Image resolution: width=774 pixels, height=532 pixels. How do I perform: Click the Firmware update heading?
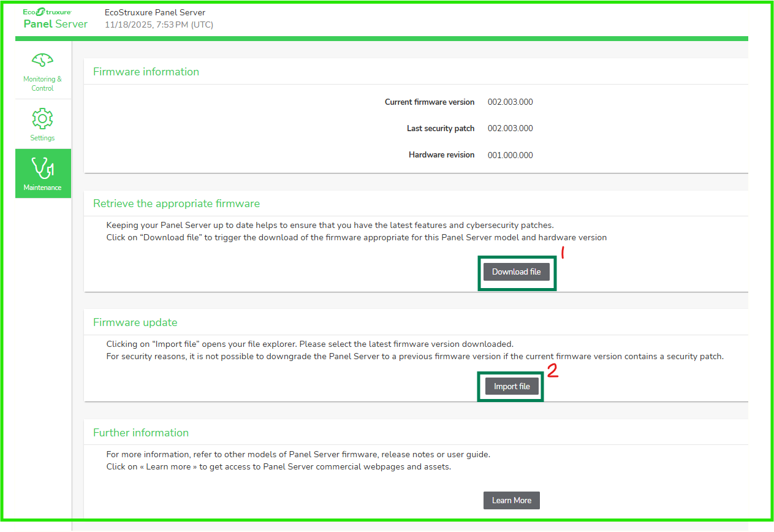[x=135, y=322]
